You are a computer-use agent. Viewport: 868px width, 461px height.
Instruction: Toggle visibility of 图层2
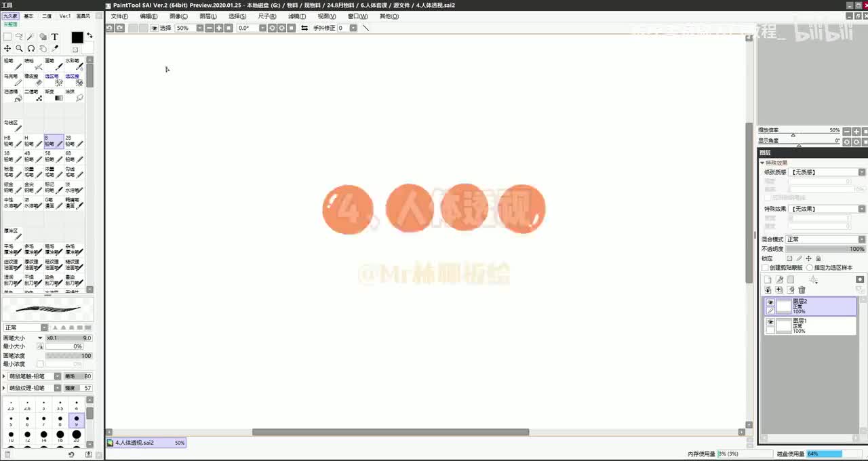[x=770, y=302]
